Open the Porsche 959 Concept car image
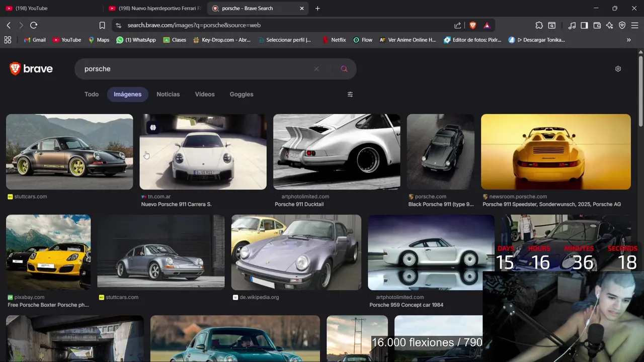644x362 pixels. (431, 252)
